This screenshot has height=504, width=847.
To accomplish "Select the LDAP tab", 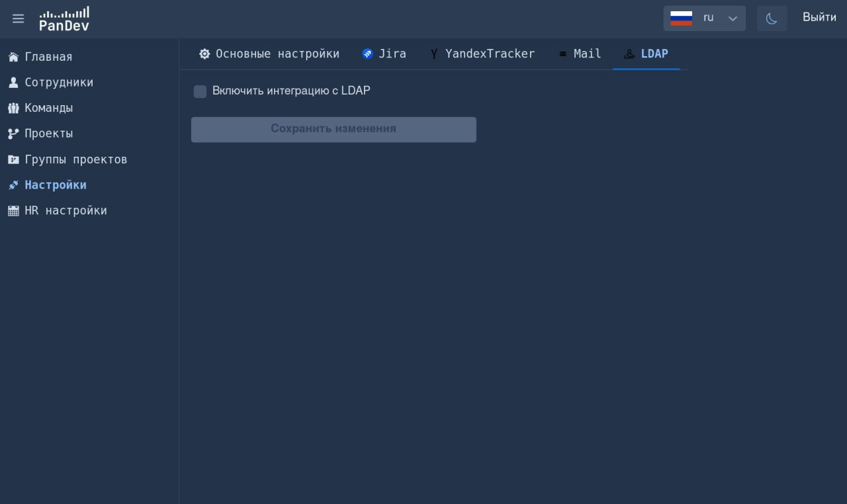I will click(646, 54).
